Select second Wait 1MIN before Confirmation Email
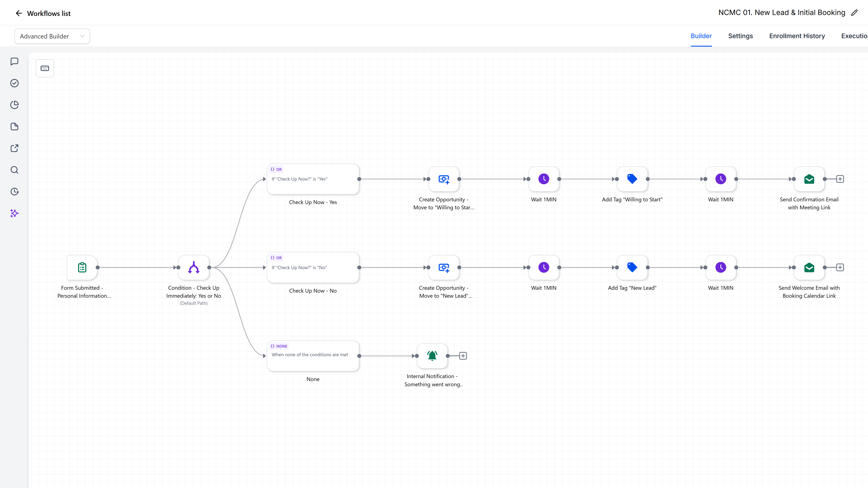Screen dimensions: 868x488 point(721,179)
